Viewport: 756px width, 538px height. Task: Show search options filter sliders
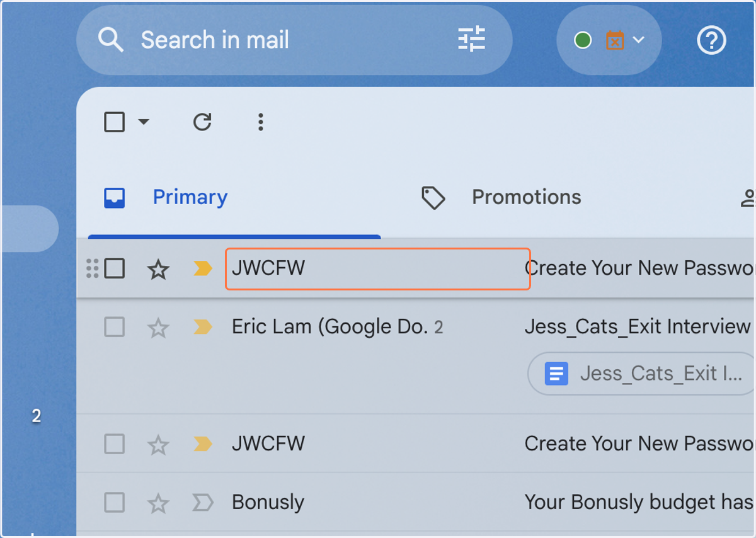click(471, 40)
